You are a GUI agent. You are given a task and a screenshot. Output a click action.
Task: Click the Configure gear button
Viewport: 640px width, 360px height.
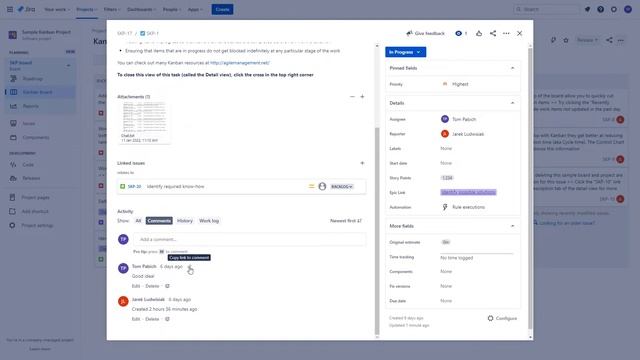(502, 318)
